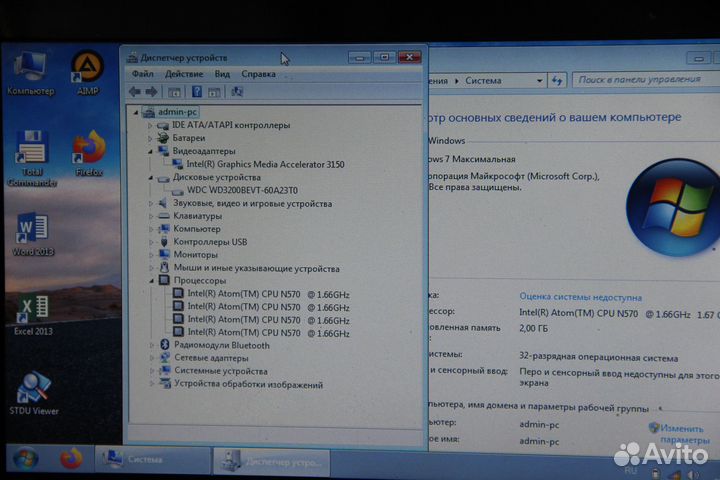Click the Forward arrow in Device Manager toolbar
This screenshot has width=720, height=480.
pyautogui.click(x=152, y=92)
